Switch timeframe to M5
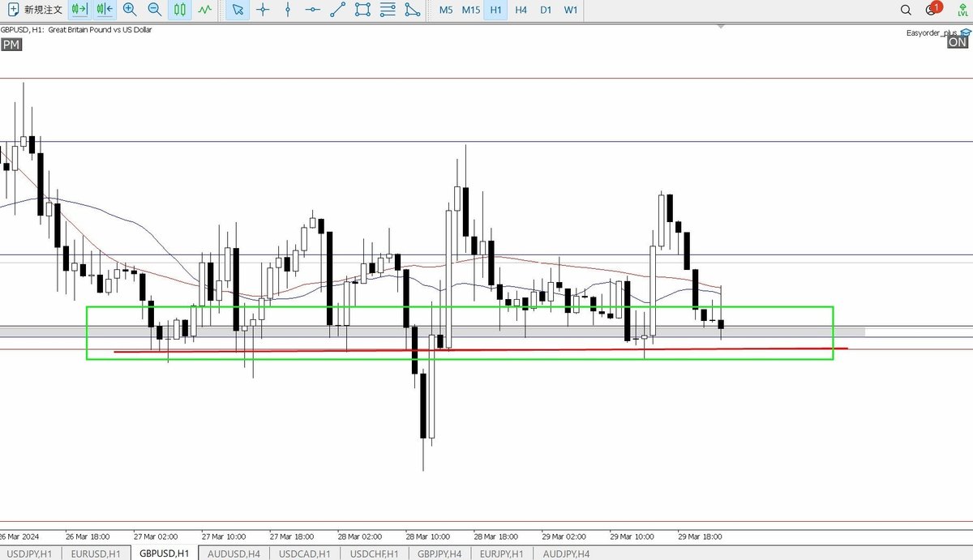The height and width of the screenshot is (560, 973). pyautogui.click(x=446, y=10)
